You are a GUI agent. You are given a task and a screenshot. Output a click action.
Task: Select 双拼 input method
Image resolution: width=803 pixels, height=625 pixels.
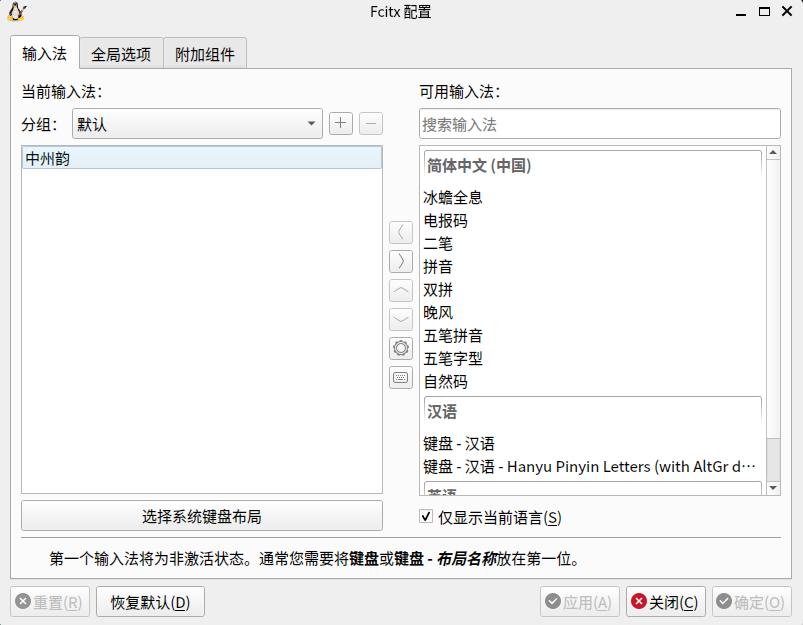593,290
